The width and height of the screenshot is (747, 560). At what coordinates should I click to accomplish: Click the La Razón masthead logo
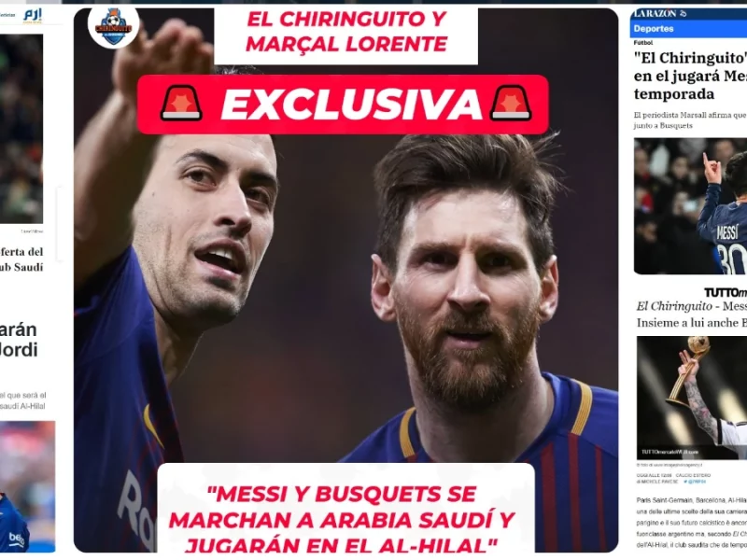pos(659,13)
